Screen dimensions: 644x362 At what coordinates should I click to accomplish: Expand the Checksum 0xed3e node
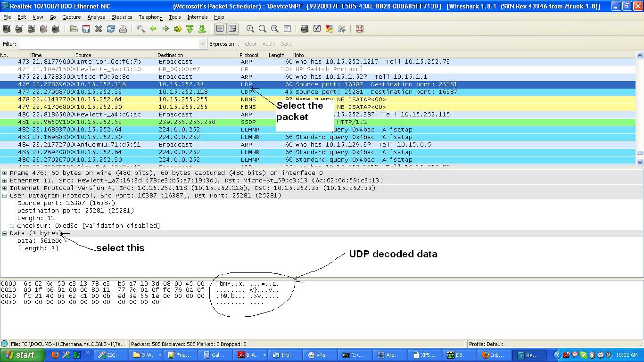[12, 226]
